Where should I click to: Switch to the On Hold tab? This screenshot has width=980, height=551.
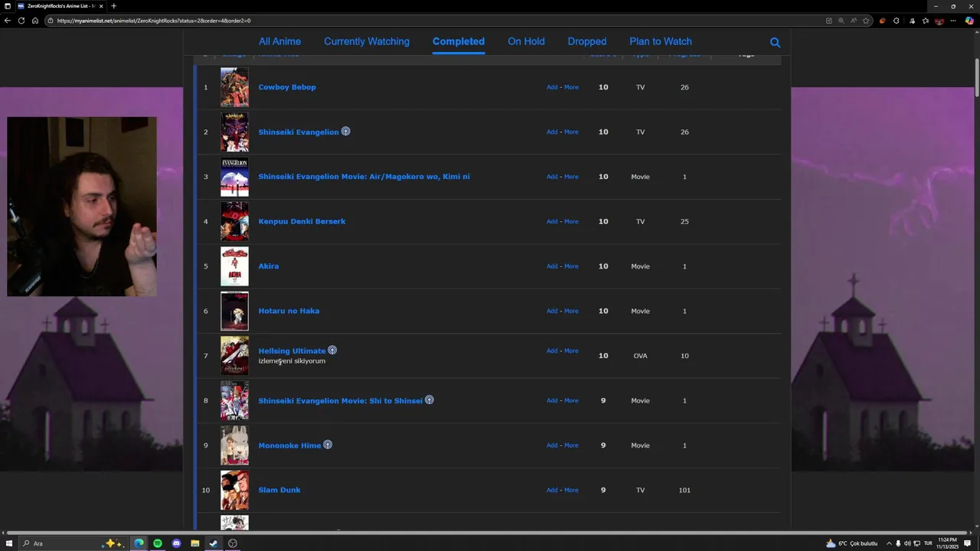click(526, 41)
